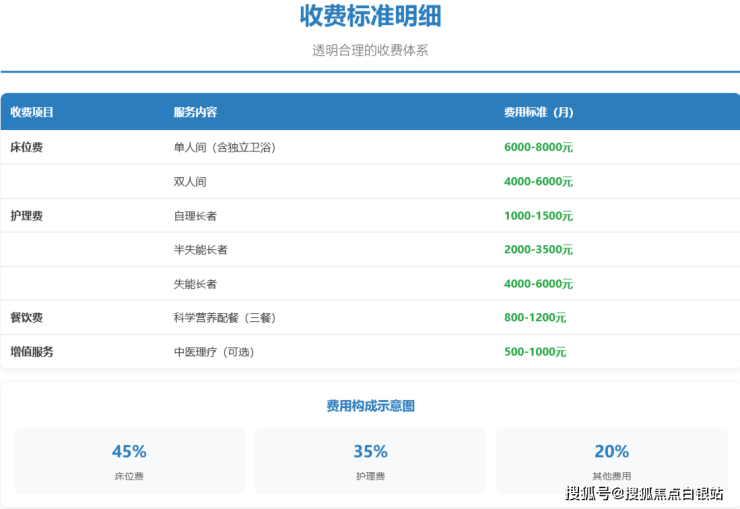The image size is (740, 509).
Task: Click the 2000-3500元 price
Action: click(538, 250)
